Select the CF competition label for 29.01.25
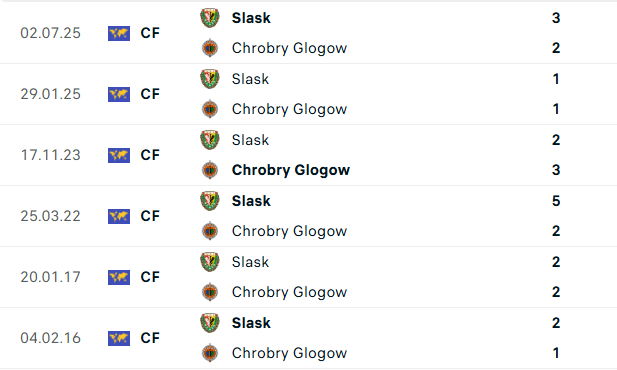617x370 pixels. coord(150,94)
